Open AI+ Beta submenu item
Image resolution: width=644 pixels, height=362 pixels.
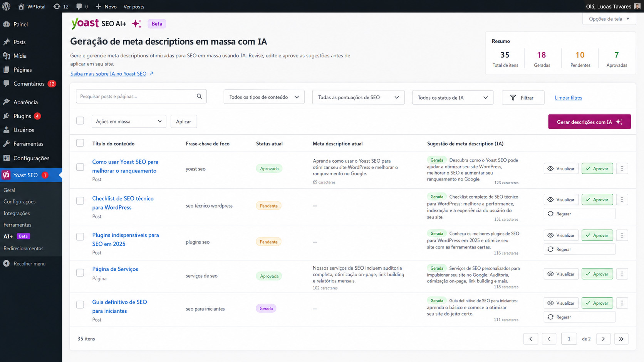(x=17, y=236)
